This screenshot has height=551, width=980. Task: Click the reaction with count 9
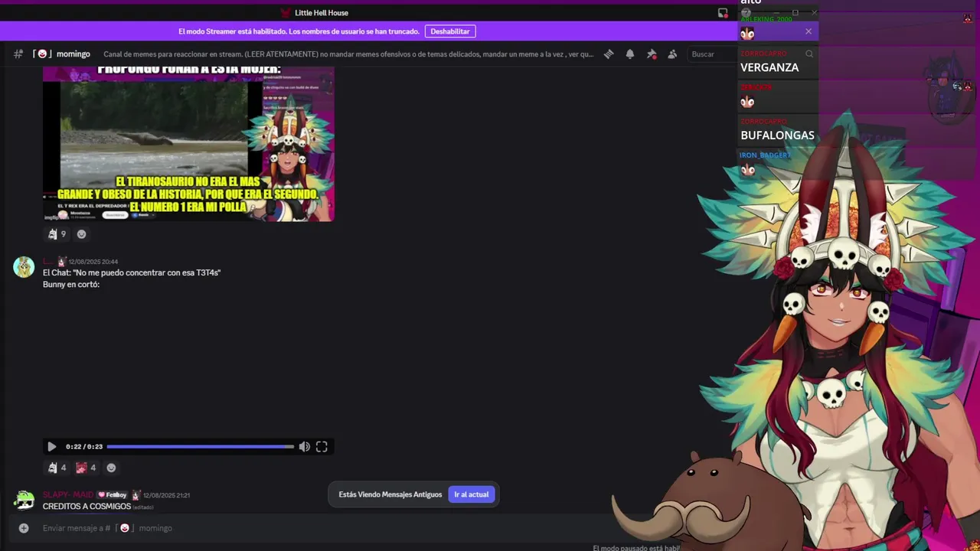[57, 234]
